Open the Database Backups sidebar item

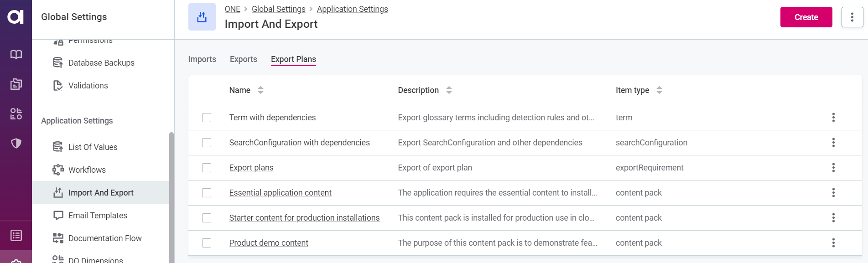[101, 63]
